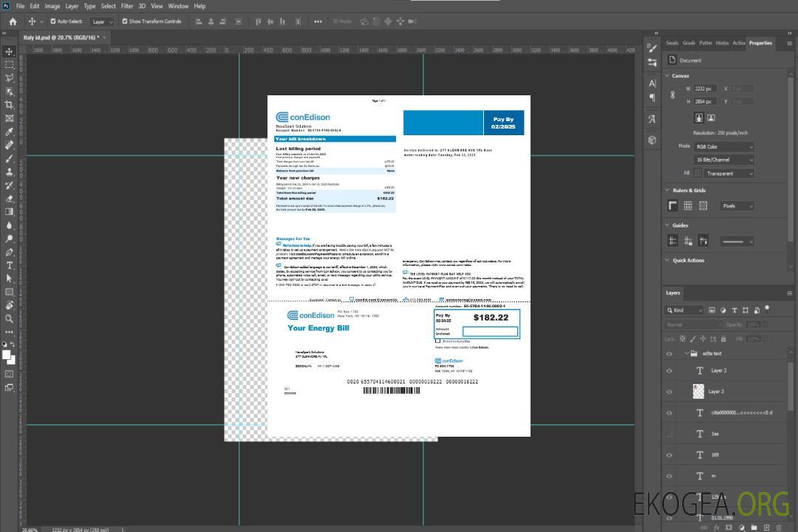Open the RGB Color mode dropdown

[724, 146]
